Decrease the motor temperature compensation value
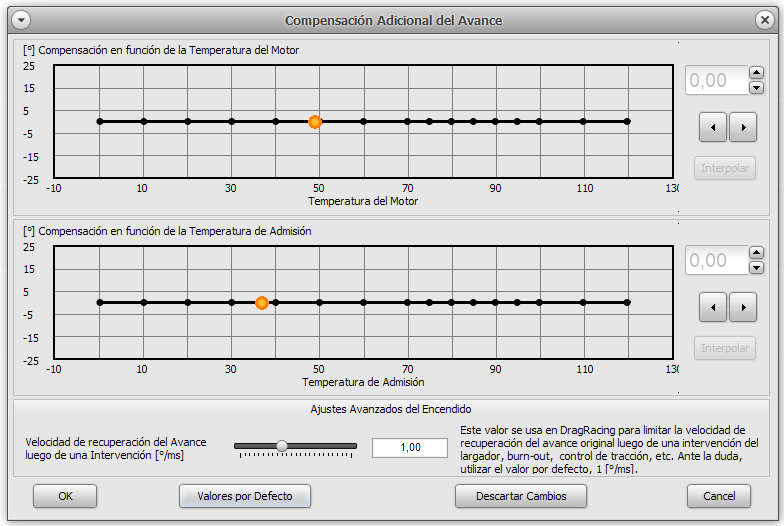 756,87
